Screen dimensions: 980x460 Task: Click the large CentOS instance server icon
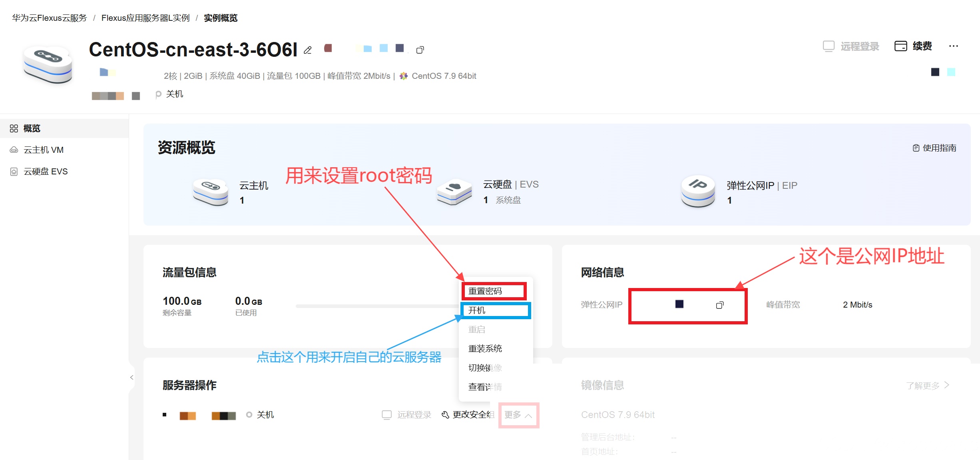(48, 65)
